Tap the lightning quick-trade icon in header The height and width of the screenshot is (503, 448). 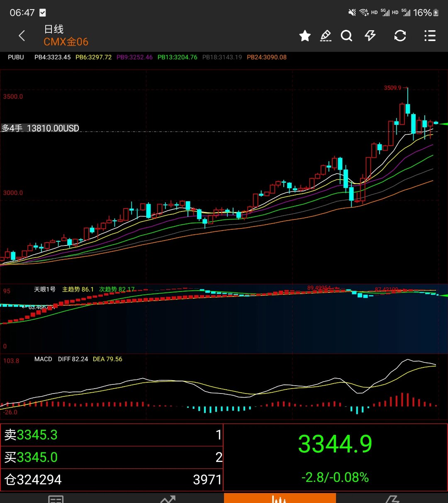370,36
